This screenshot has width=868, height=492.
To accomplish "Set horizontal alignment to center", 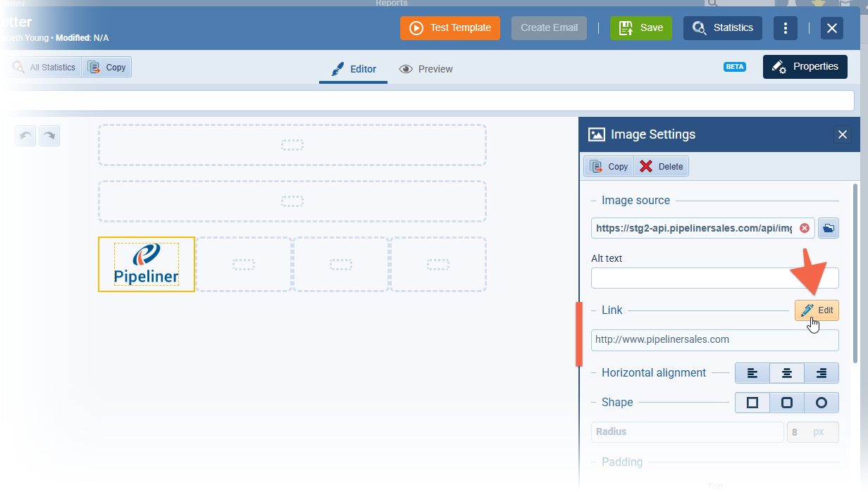I will point(787,373).
